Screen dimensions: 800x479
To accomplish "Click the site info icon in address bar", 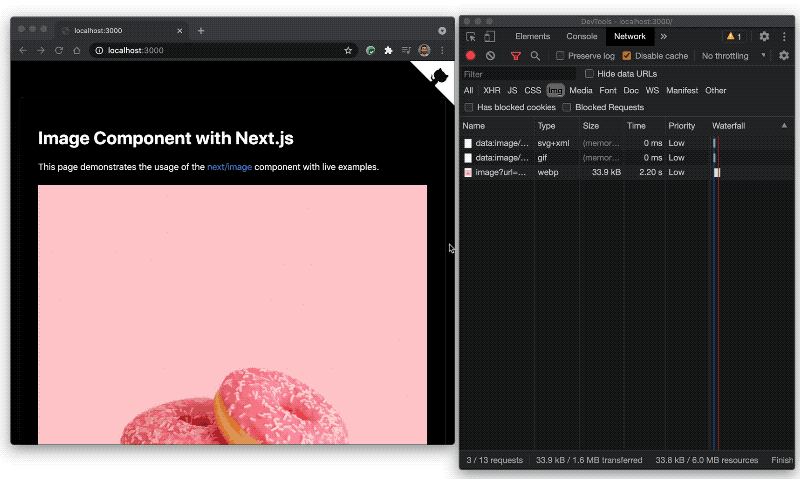I will [x=99, y=51].
